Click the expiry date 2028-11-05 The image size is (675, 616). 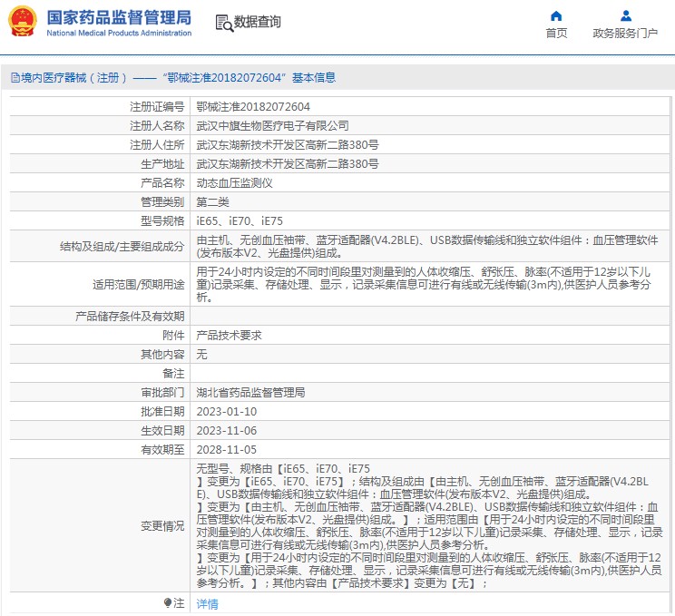pos(227,449)
